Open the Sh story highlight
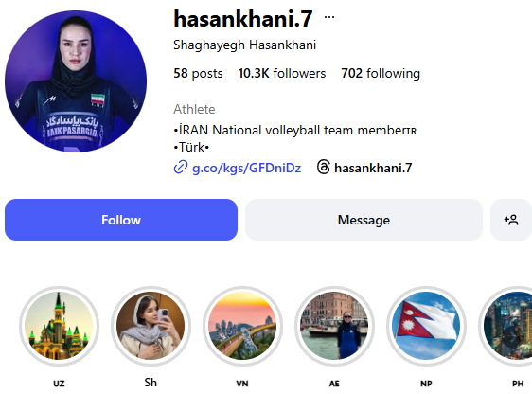Image resolution: width=532 pixels, height=394 pixels. pos(151,326)
